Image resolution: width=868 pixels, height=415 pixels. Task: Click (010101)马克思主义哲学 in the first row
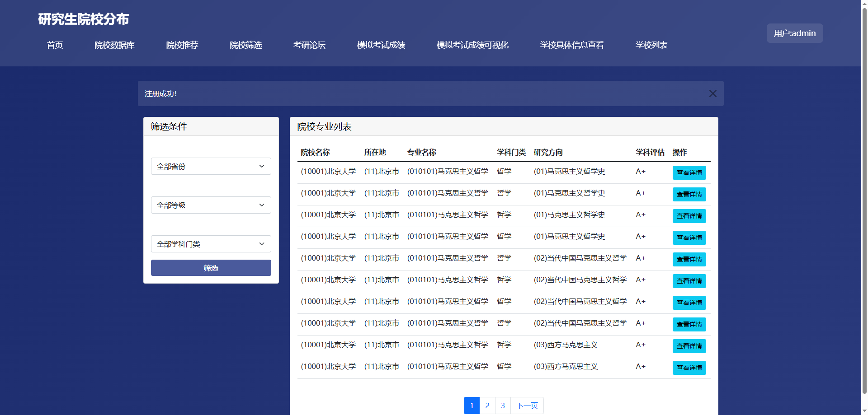[x=448, y=172]
